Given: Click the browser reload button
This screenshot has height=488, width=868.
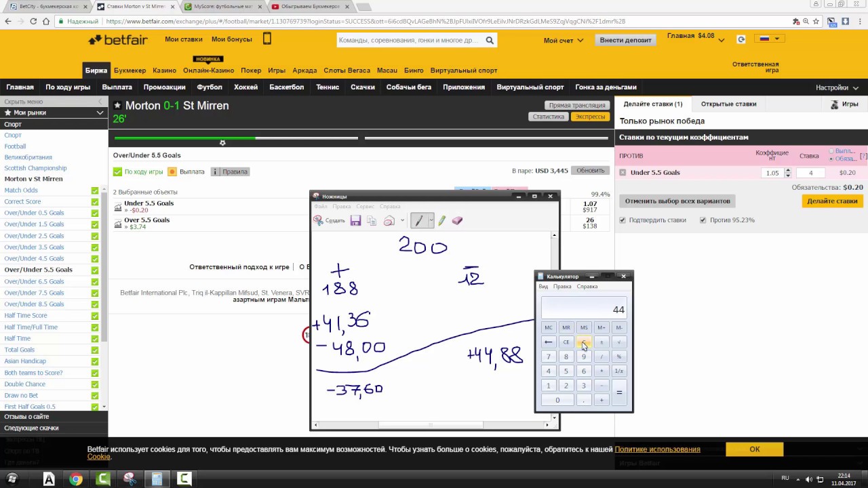Looking at the screenshot, I should pyautogui.click(x=33, y=22).
